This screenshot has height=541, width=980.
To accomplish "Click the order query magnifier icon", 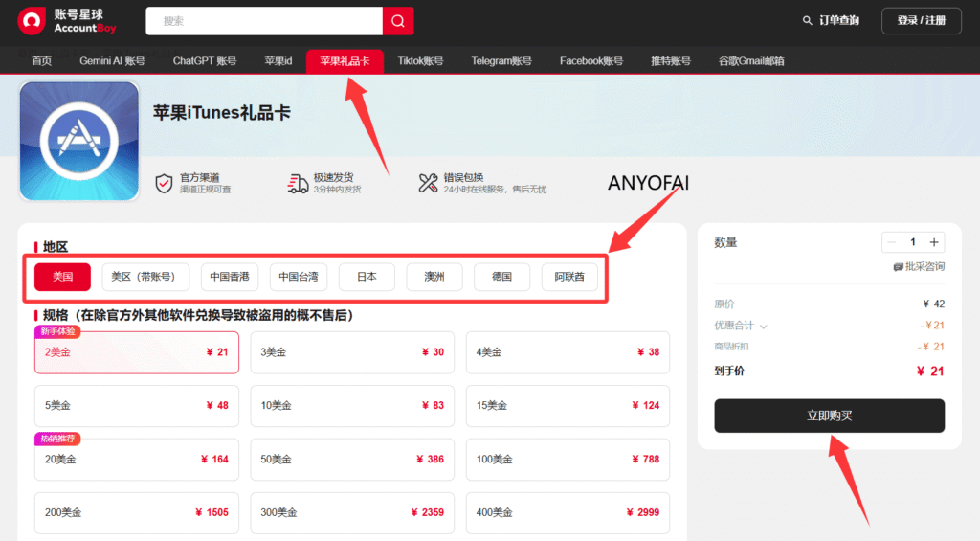I will [808, 21].
